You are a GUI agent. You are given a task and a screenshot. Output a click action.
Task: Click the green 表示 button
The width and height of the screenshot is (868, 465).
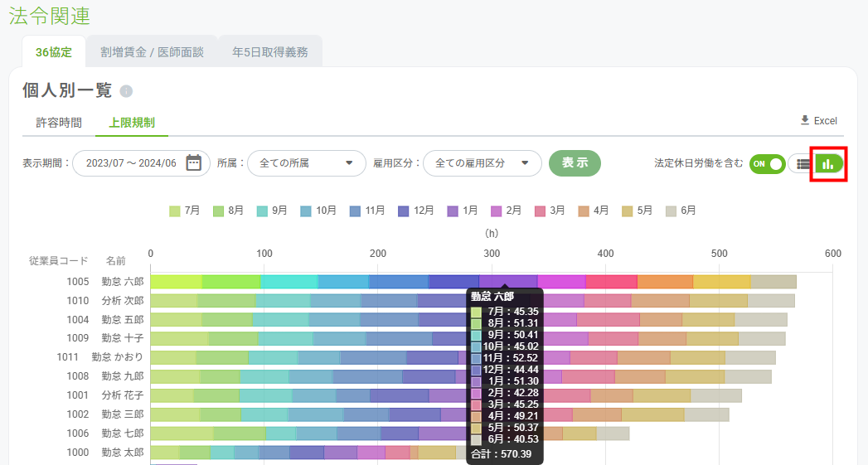click(x=575, y=162)
